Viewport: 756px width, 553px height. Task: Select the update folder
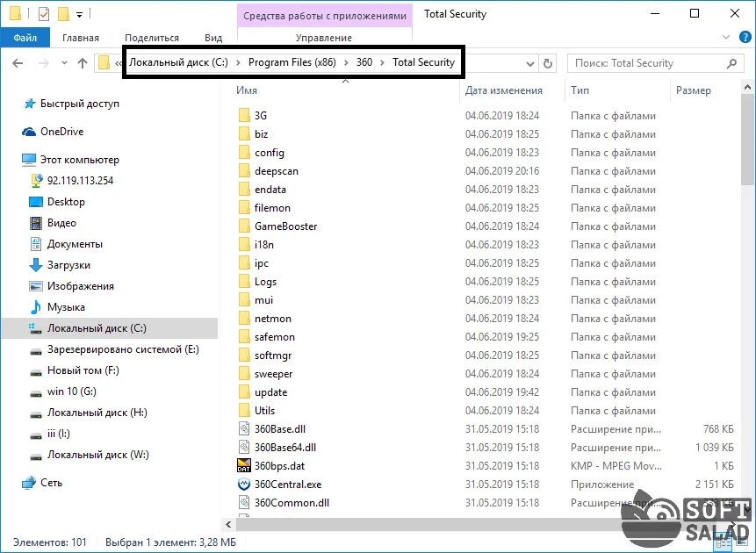(271, 392)
